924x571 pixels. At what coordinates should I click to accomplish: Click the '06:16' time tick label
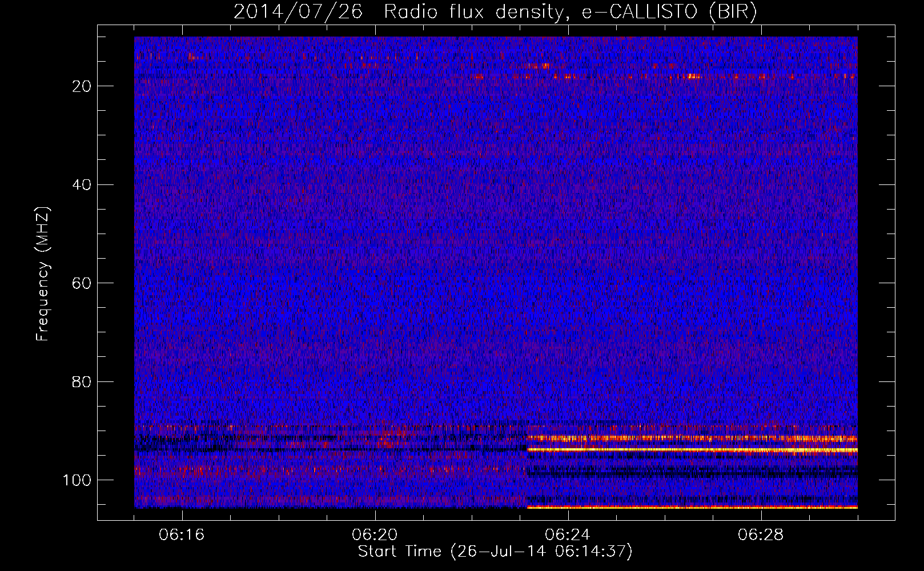182,535
